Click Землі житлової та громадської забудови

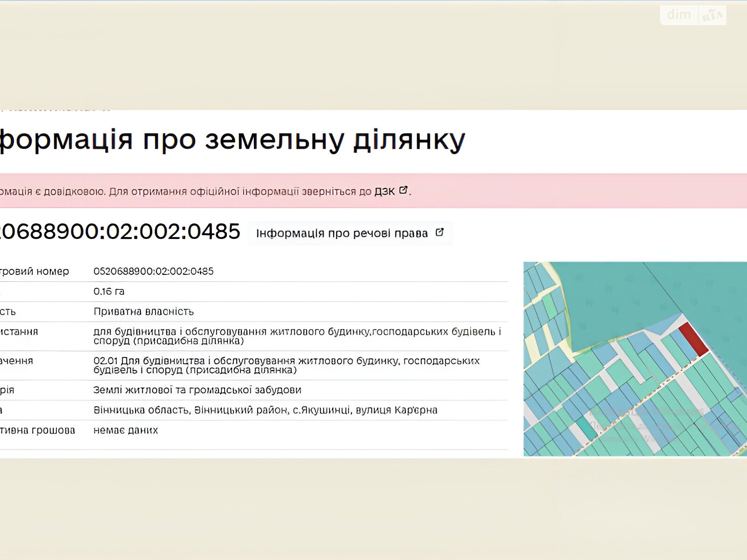point(197,390)
